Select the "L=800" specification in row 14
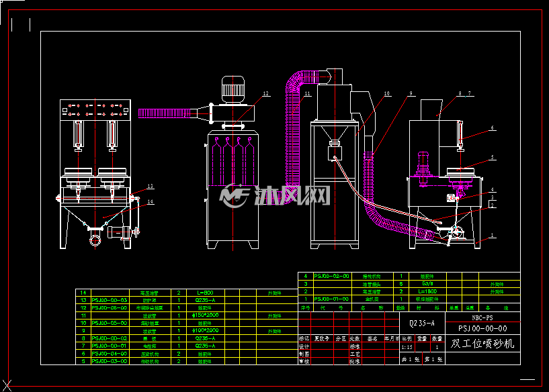The image size is (549, 392). 205,293
